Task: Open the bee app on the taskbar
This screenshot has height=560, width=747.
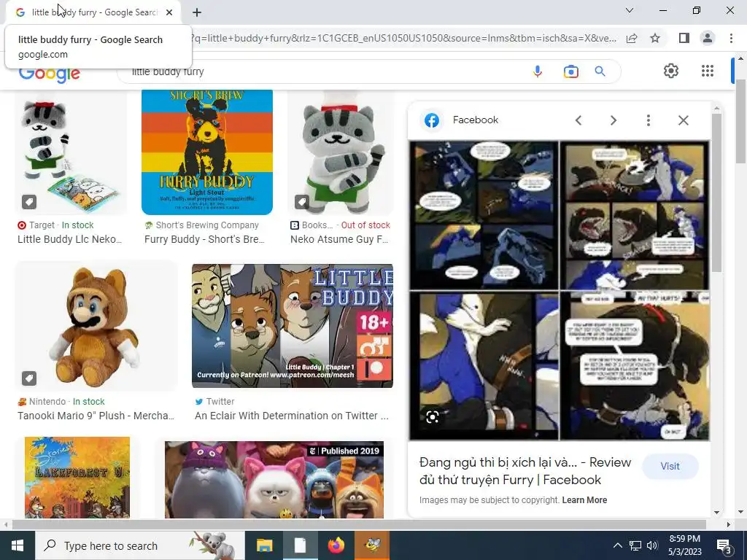Action: 372,545
